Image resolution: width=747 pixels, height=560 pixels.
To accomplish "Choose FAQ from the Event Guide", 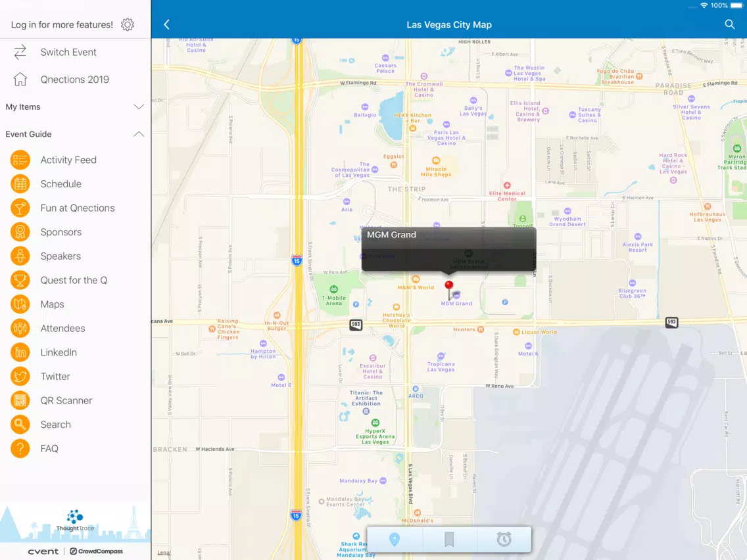I will [x=75, y=448].
